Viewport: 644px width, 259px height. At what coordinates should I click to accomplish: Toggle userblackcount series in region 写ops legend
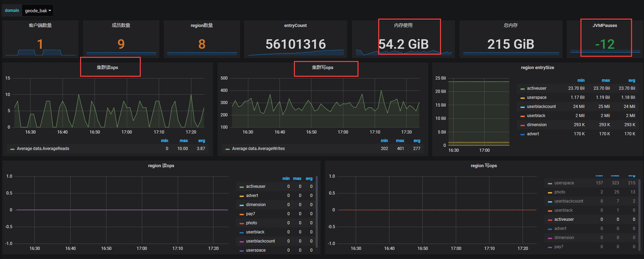click(569, 201)
